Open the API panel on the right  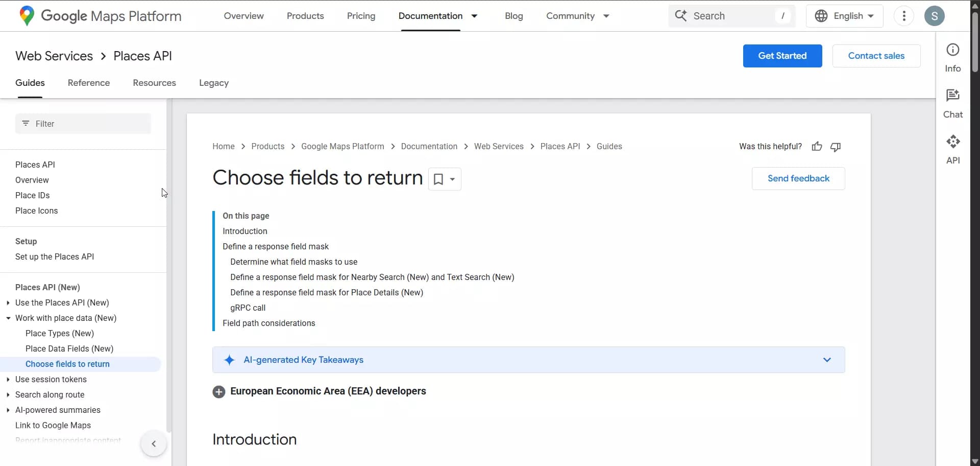953,148
